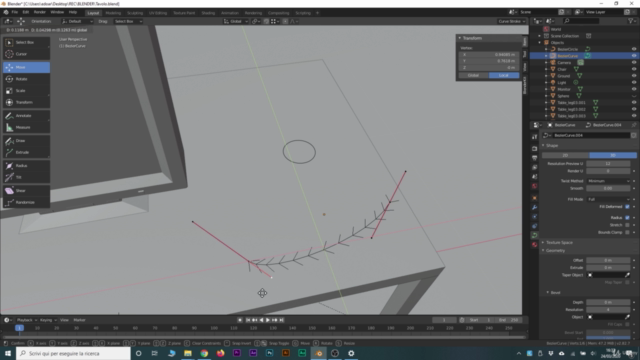Screen dimensions: 640x360
Task: Open the Blender logo menu
Action: tap(6, 12)
